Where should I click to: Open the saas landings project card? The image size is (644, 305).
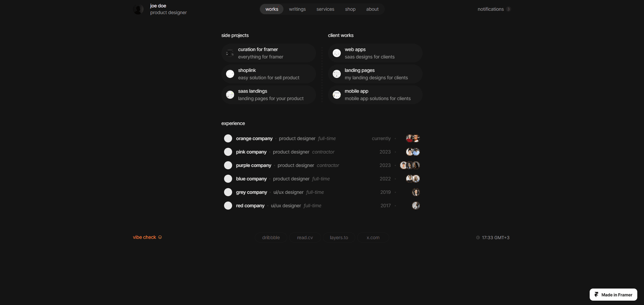pos(269,95)
